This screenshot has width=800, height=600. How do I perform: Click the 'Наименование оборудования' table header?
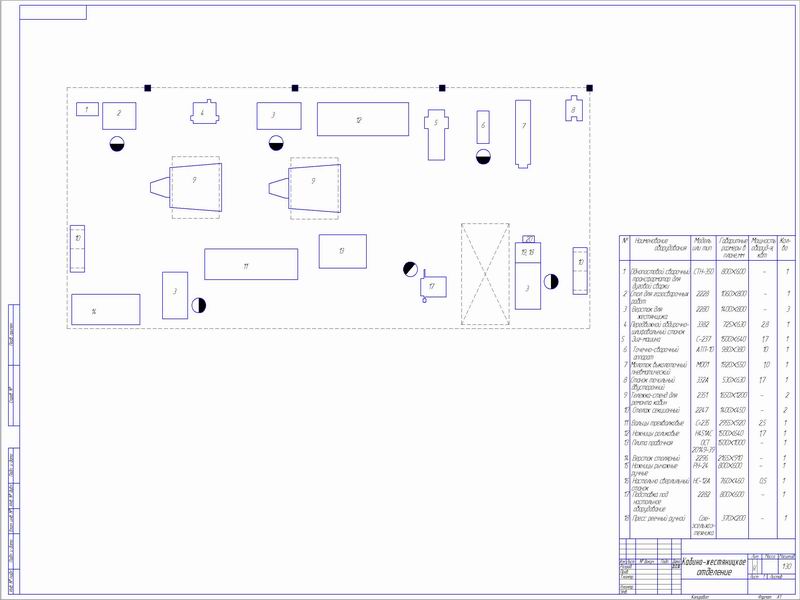[662, 244]
